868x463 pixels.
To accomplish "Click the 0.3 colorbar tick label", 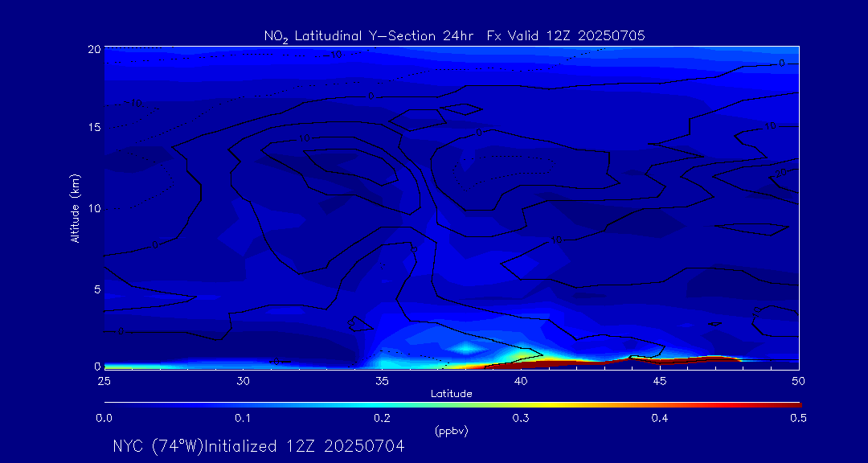I will [521, 418].
